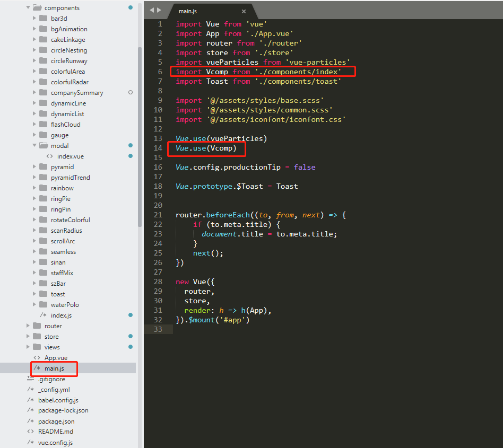Click the ringPie folder icon
Image resolution: width=503 pixels, height=448 pixels.
pos(44,198)
